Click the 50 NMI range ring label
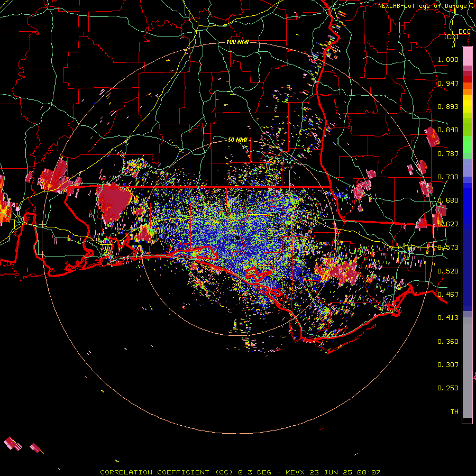This screenshot has height=476, width=476. click(237, 140)
